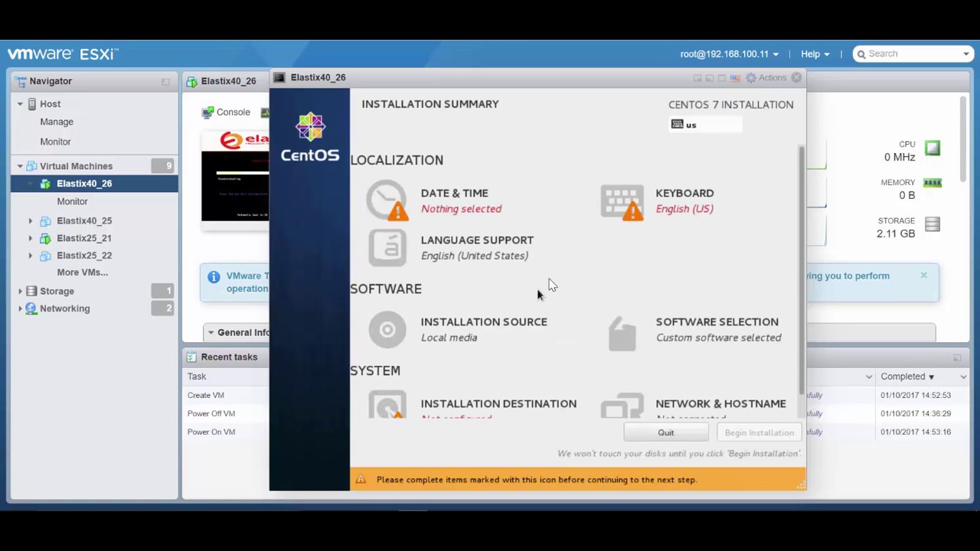Click the Begin Installation button
980x551 pixels.
click(759, 433)
